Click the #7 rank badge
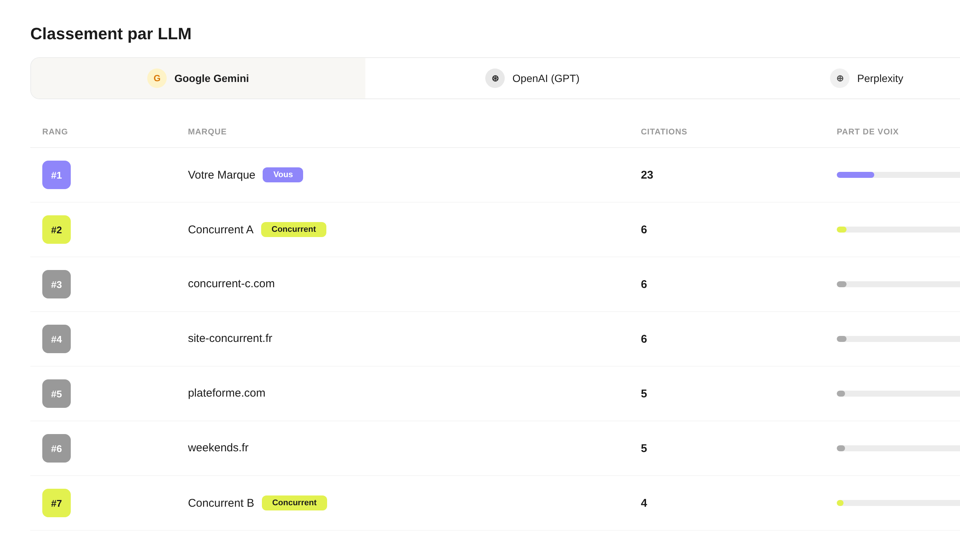 coord(56,503)
